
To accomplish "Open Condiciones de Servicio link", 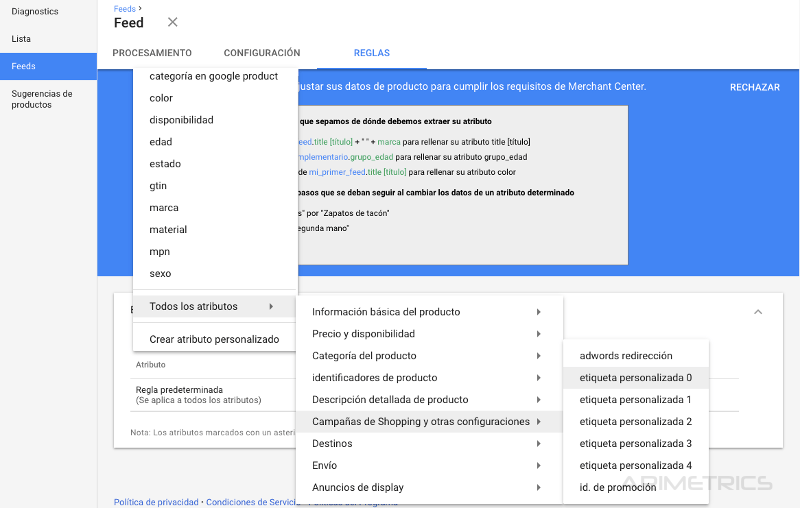I will (253, 502).
